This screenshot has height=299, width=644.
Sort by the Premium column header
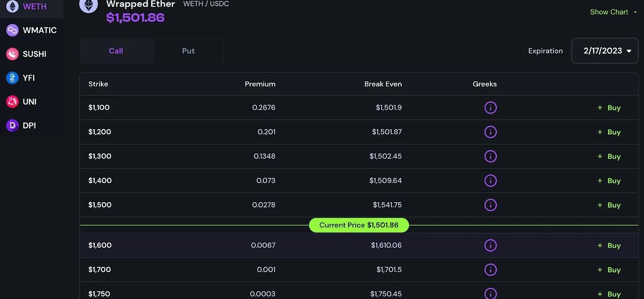click(x=260, y=84)
